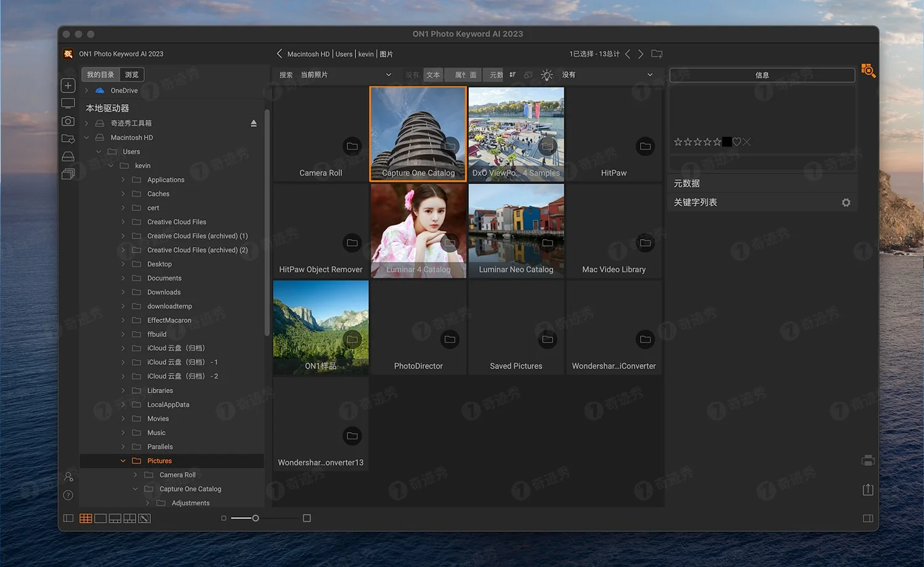The image size is (924, 567).
Task: Collapse the Macintosh HD drive tree
Action: (x=86, y=137)
